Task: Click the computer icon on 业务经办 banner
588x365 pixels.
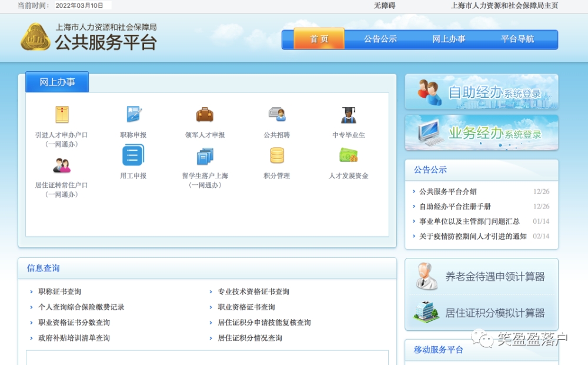Action: (x=430, y=132)
